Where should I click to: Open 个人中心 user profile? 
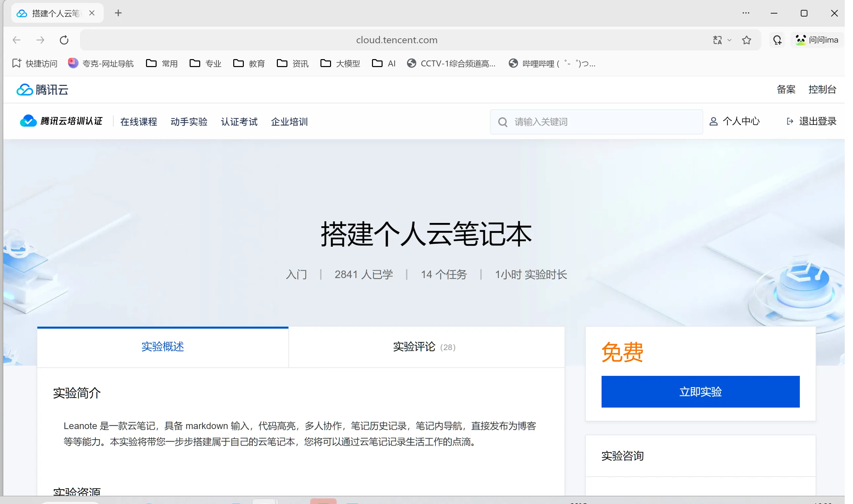point(734,121)
